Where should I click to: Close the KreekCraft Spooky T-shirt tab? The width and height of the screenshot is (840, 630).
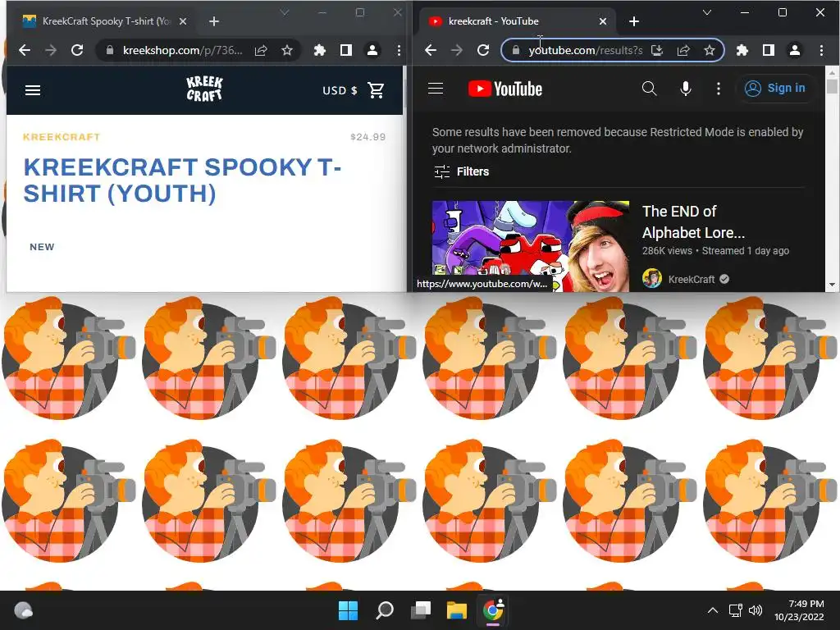tap(183, 21)
